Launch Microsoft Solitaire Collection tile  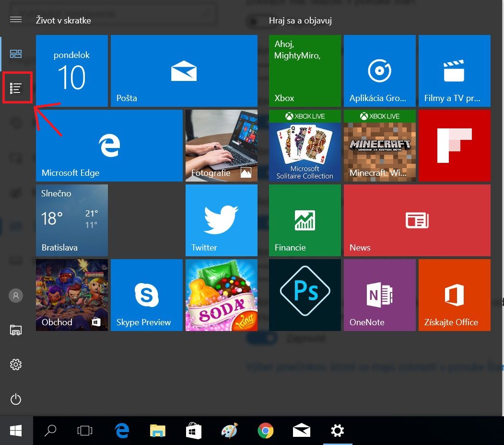pyautogui.click(x=305, y=146)
